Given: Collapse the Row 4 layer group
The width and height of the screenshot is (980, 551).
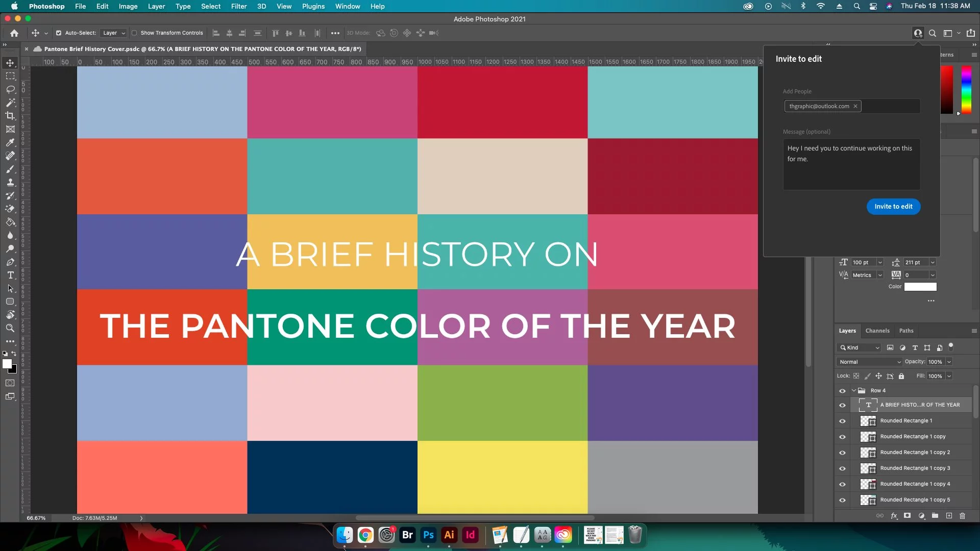Looking at the screenshot, I should (854, 391).
